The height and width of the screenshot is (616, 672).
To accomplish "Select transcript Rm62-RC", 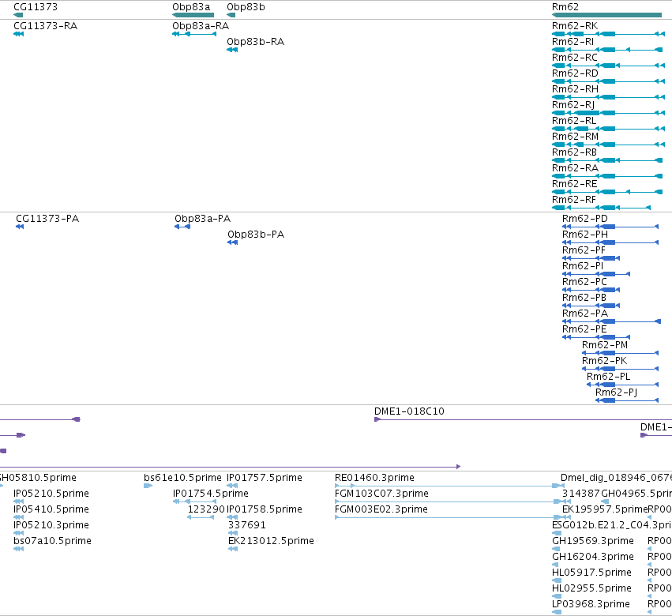I will pos(608,66).
